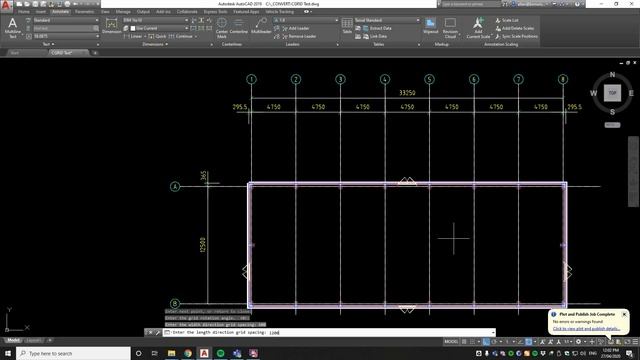This screenshot has width=640, height=360.
Task: Switch to the Insert ribbon tab
Action: coord(40,12)
